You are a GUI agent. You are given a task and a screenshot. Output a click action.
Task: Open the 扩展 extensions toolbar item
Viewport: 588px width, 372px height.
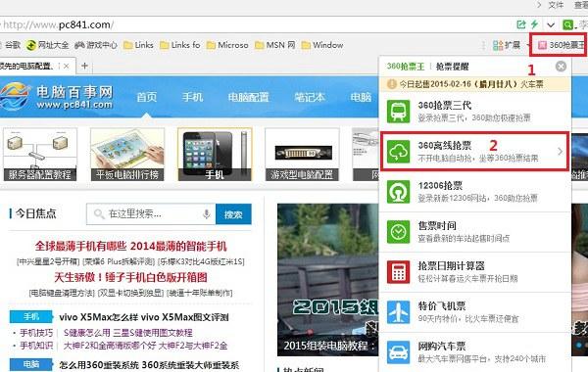[507, 45]
